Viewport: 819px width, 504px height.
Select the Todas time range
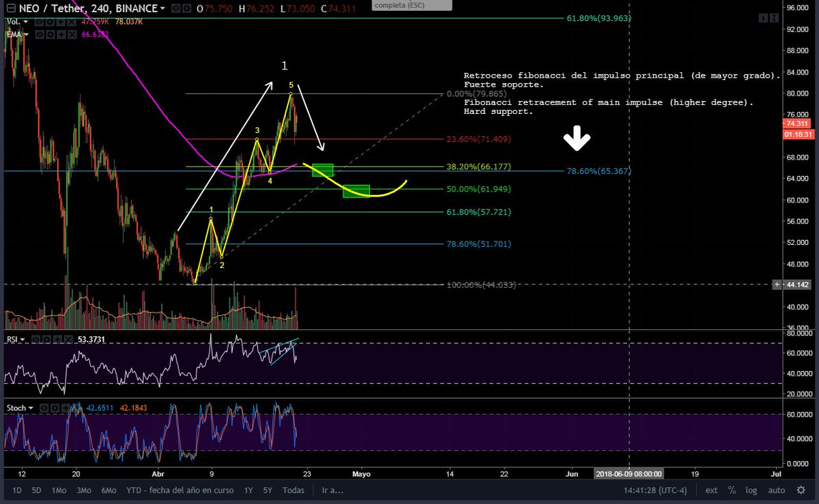[x=293, y=490]
